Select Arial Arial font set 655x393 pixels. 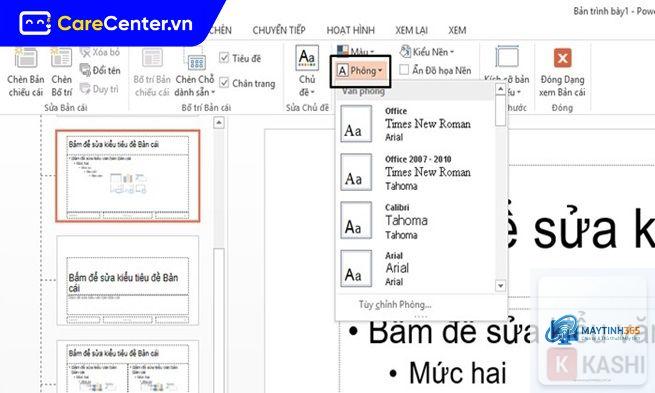416,269
